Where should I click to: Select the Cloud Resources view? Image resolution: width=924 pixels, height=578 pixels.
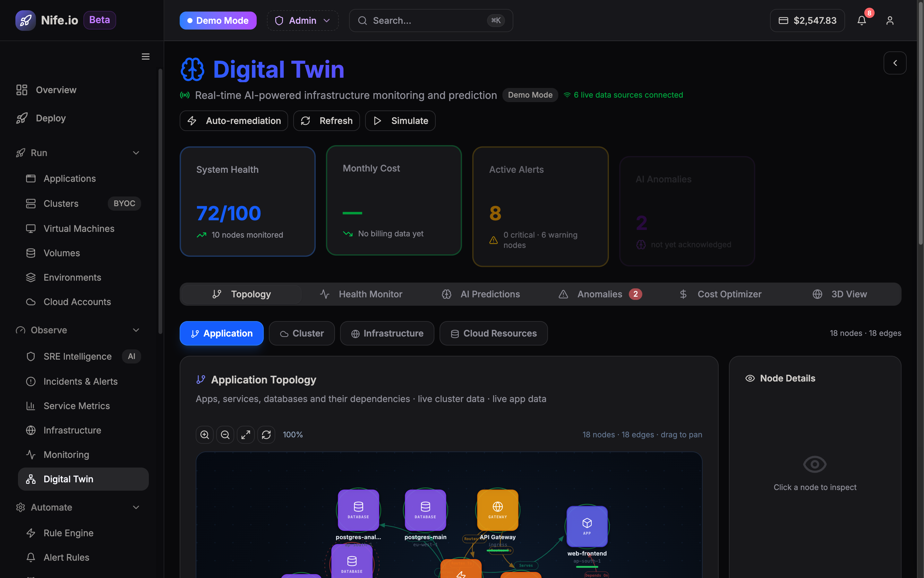[493, 333]
